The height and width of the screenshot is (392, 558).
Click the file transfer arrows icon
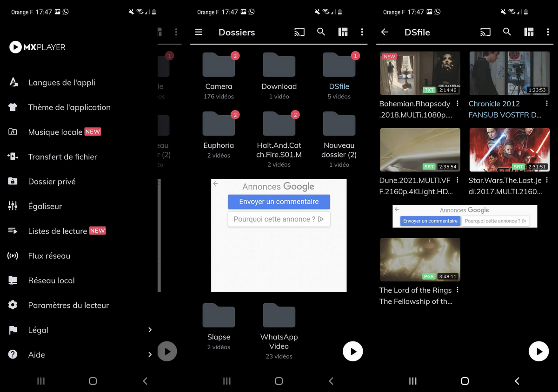point(13,157)
